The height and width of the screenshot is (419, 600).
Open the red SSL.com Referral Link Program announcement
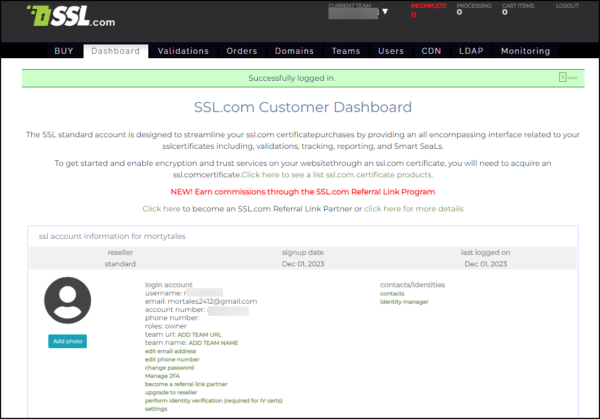[303, 192]
